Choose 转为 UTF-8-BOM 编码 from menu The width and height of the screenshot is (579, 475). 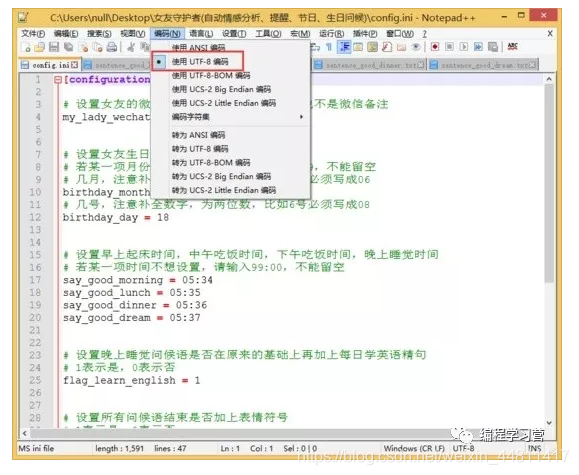click(x=231, y=163)
